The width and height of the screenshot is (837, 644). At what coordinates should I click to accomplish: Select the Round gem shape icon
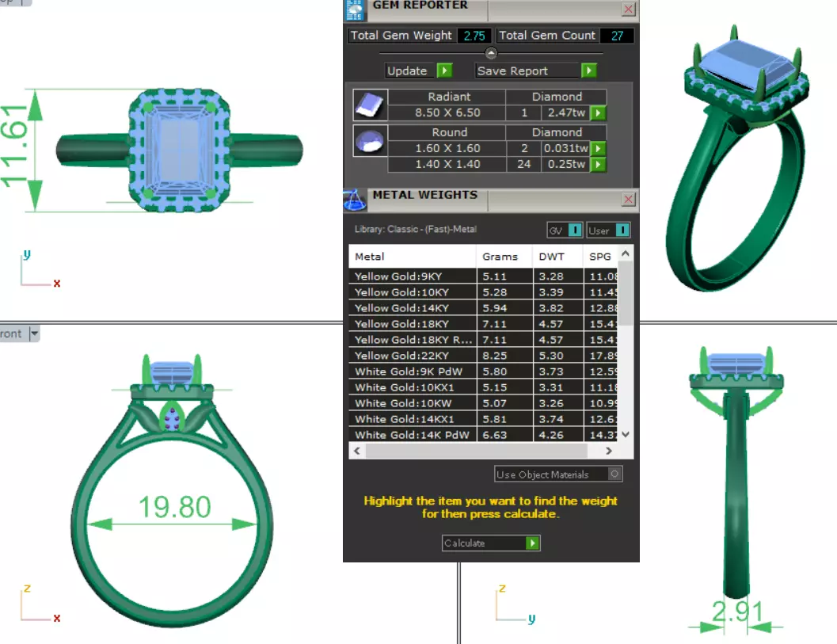click(x=370, y=141)
